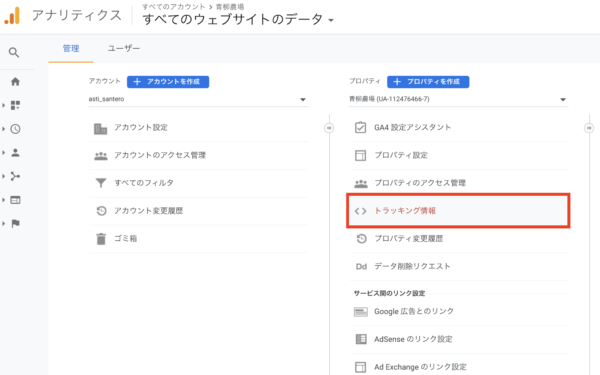The height and width of the screenshot is (375, 600).
Task: Click the アカウントのアクセス管理 people icon
Action: tap(101, 156)
